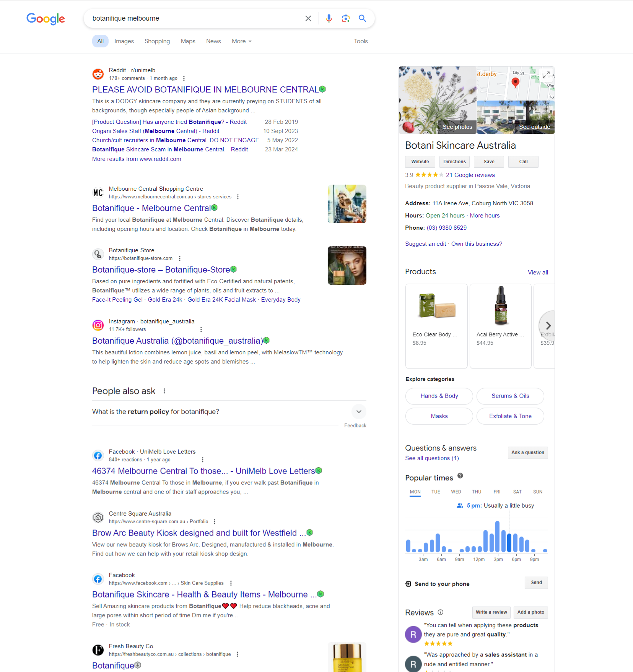Switch to the Images tab
The height and width of the screenshot is (672, 633).
point(124,41)
